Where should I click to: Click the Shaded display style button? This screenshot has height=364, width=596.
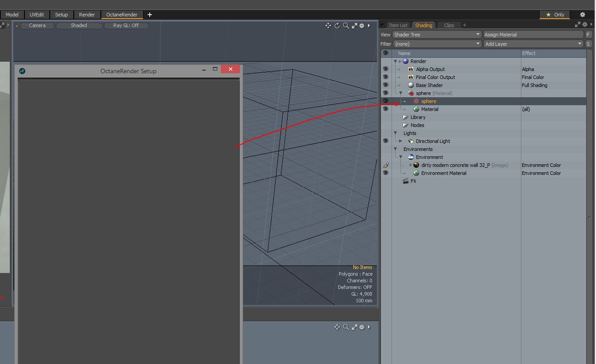(79, 26)
